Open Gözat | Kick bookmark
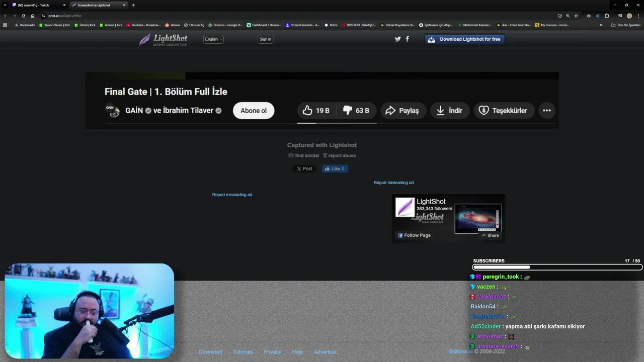The image size is (644, 362). pos(85,25)
